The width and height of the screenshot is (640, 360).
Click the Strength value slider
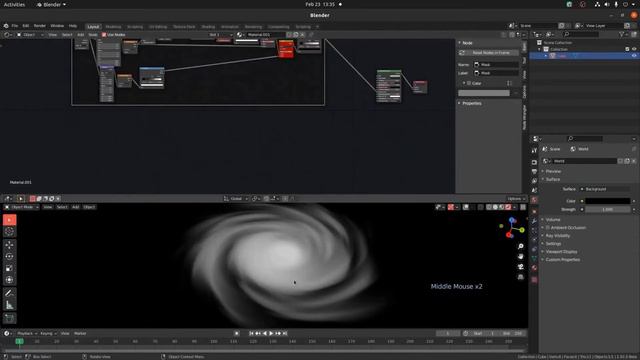click(608, 209)
